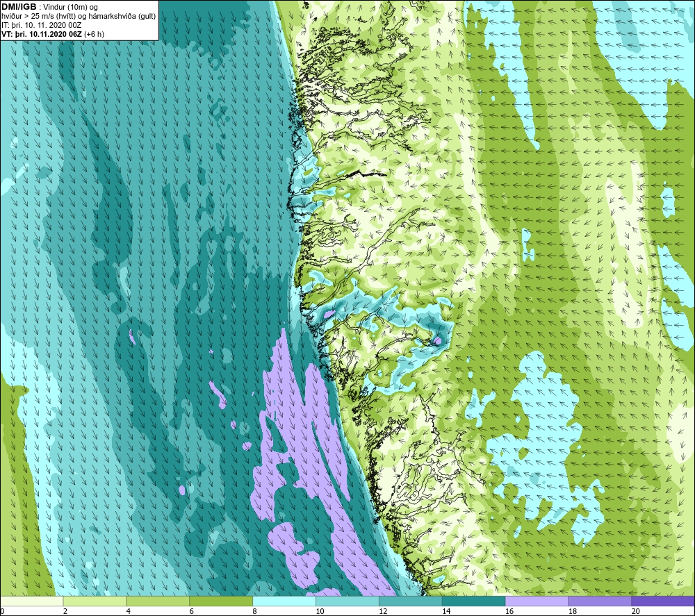Click the olive green 6–8 m/s color swatch

pyautogui.click(x=221, y=601)
